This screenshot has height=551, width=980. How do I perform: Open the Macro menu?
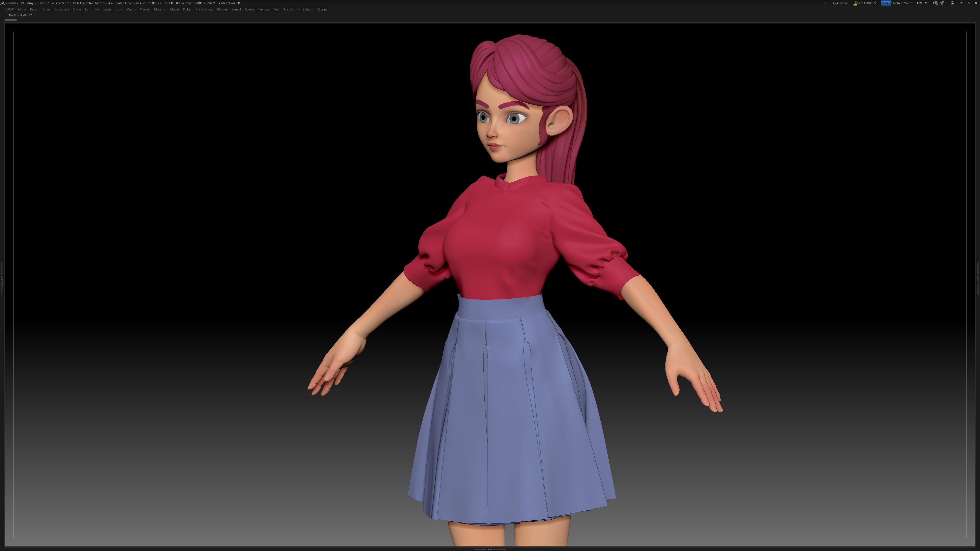coord(131,9)
